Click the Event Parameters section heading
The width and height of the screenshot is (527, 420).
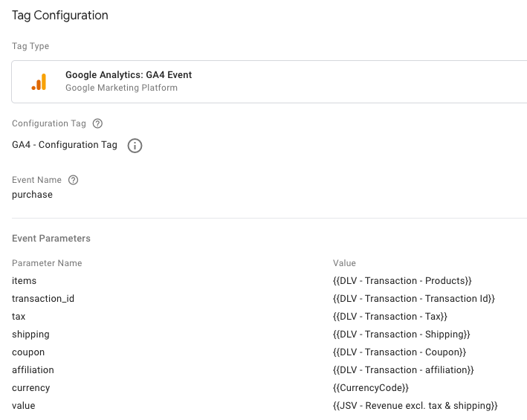click(51, 239)
